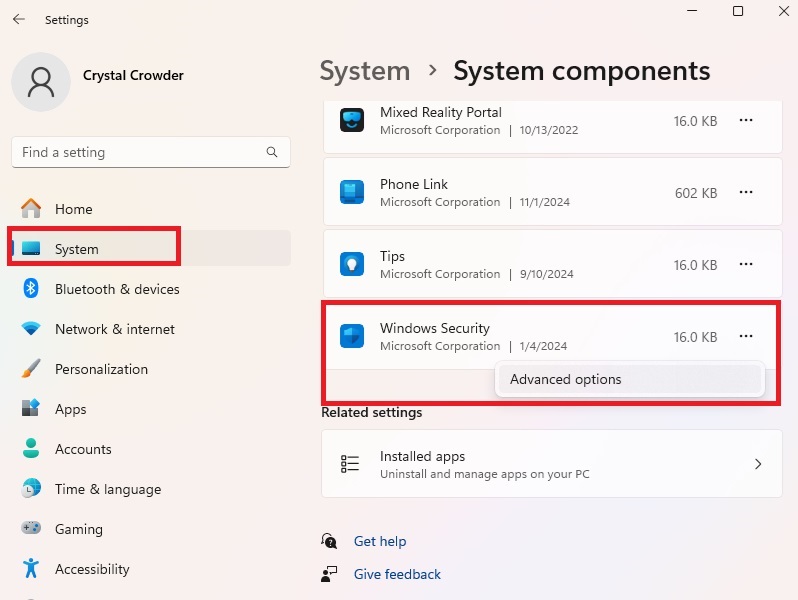Screen dimensions: 798x600
Task: Open Network & internet settings
Action: 151,329
